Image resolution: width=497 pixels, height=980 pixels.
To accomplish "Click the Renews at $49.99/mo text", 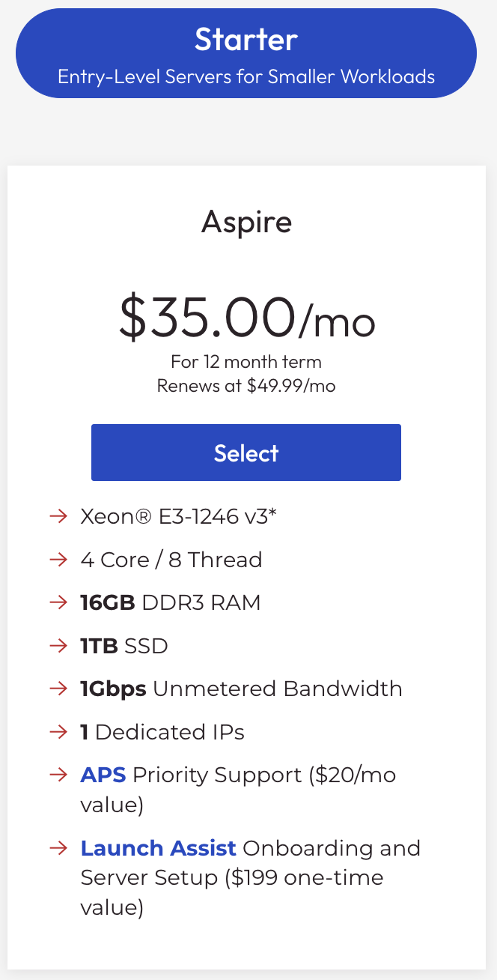I will [x=246, y=386].
